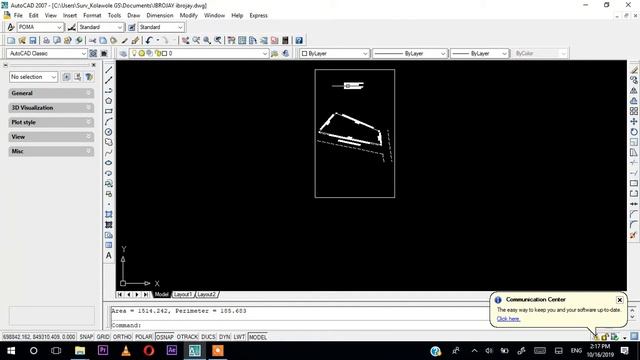Open the ByLayer color dropdown
This screenshot has height=360, width=640.
point(335,53)
